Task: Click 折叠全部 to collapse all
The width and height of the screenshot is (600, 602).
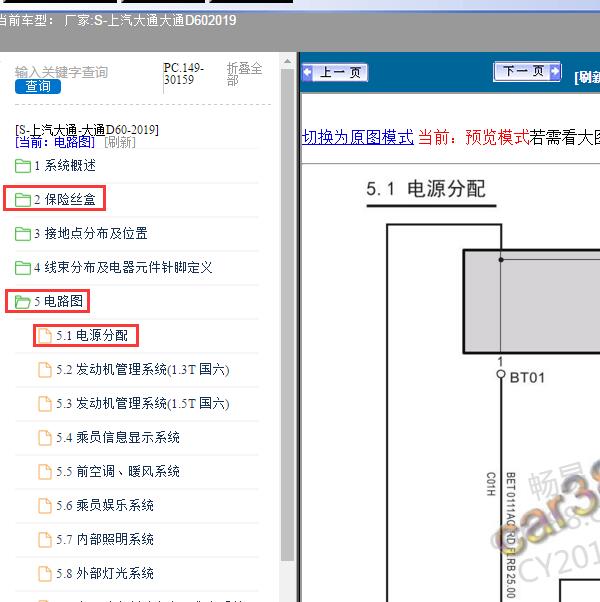Action: tap(244, 74)
